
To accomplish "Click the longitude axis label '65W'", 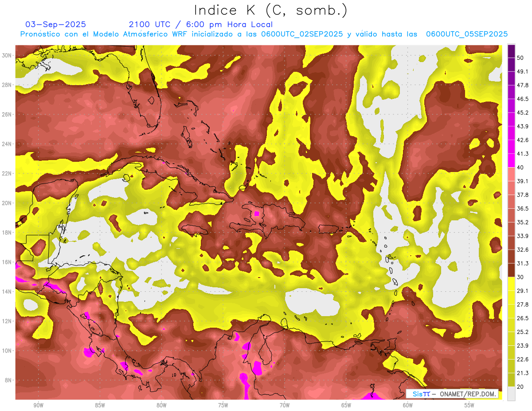I will tap(346, 405).
